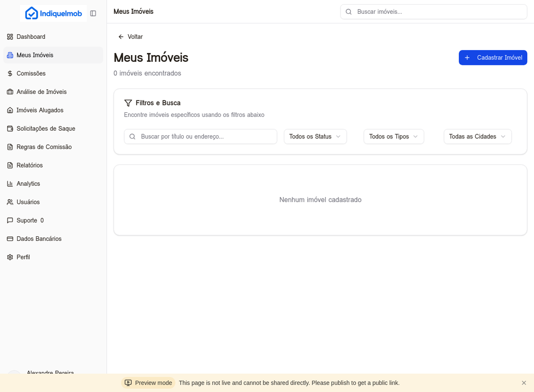Open the Todos os Status dropdown
This screenshot has width=534, height=392.
click(315, 137)
